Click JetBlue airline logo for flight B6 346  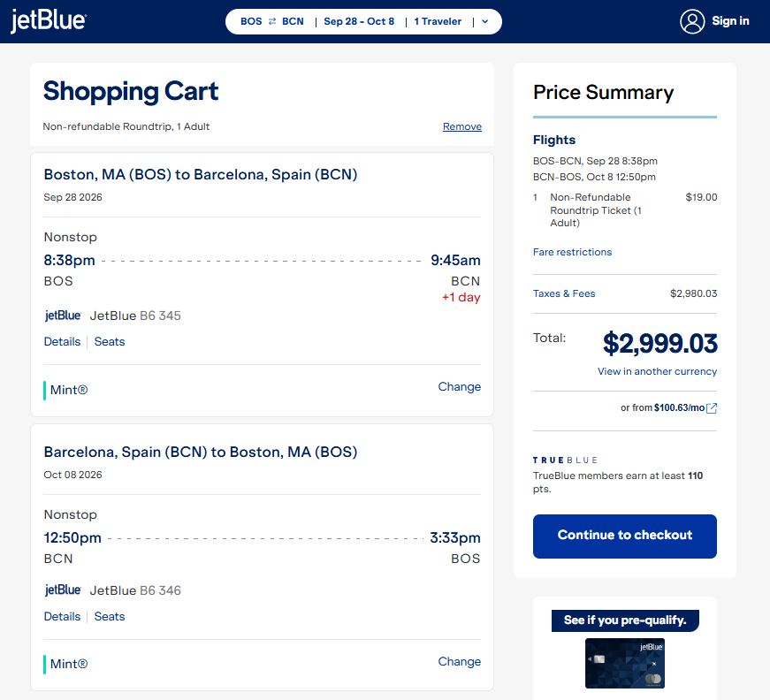point(63,590)
